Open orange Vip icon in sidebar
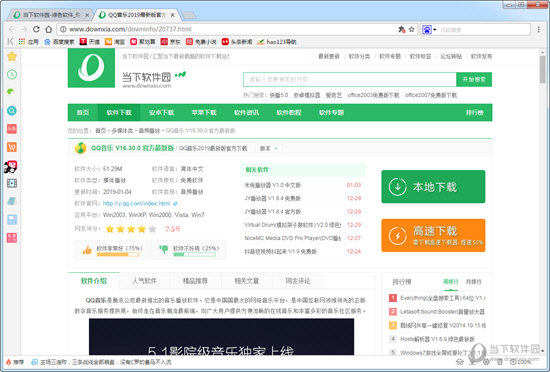 coord(12,147)
